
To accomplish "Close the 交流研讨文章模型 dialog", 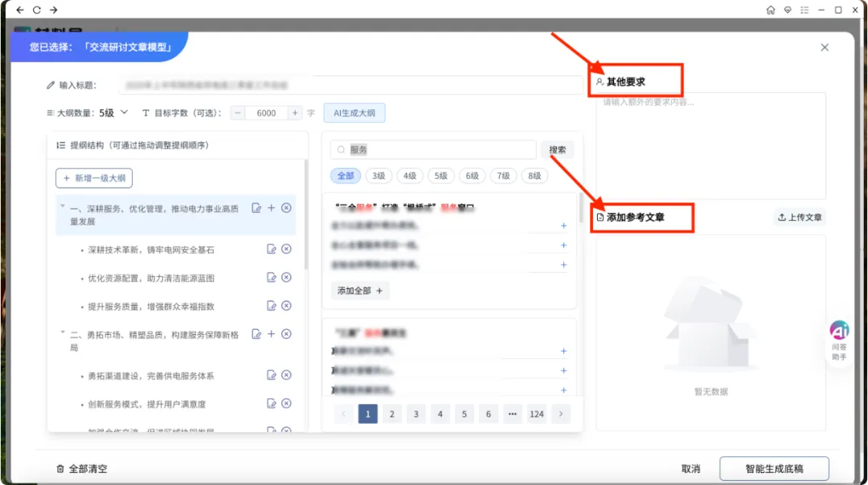I will [x=825, y=47].
